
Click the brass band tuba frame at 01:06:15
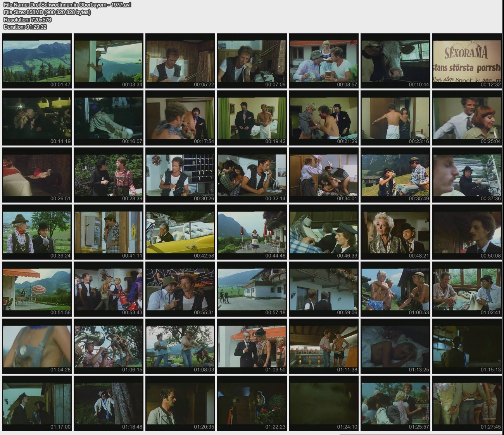pos(109,346)
